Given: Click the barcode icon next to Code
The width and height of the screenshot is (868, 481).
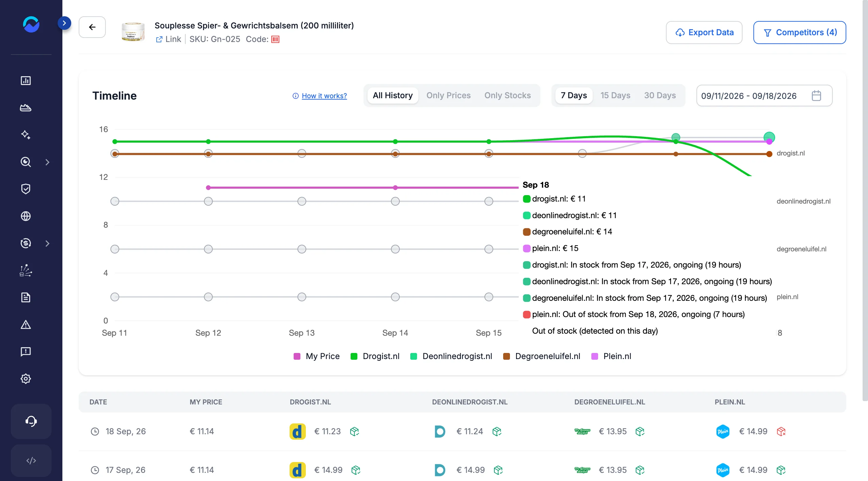Looking at the screenshot, I should (275, 39).
